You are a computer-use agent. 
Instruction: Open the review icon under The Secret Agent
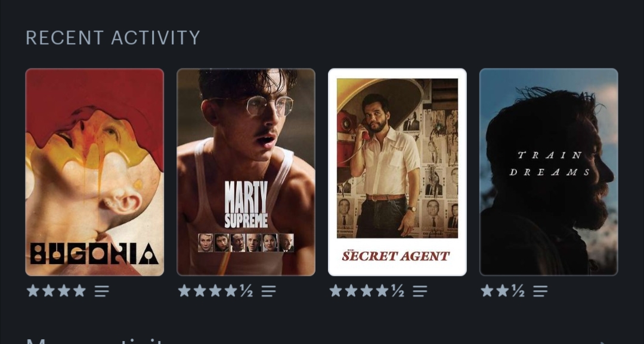420,291
